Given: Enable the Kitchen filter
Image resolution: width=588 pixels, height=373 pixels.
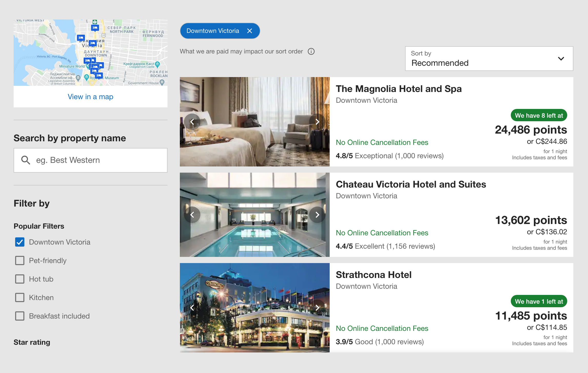Looking at the screenshot, I should [20, 297].
